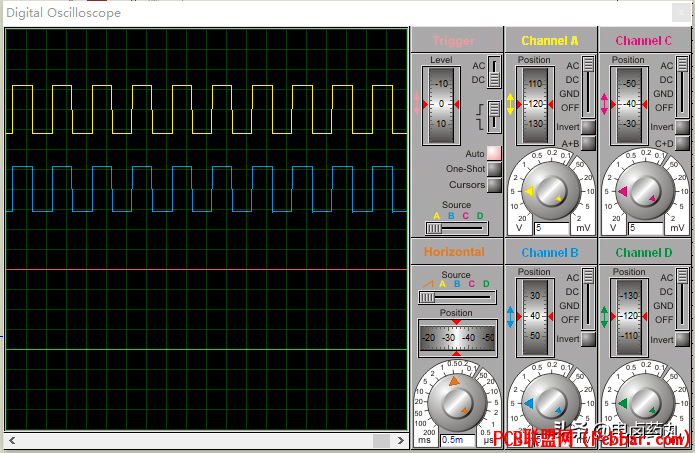
Task: Toggle the Auto trigger button
Action: click(494, 153)
